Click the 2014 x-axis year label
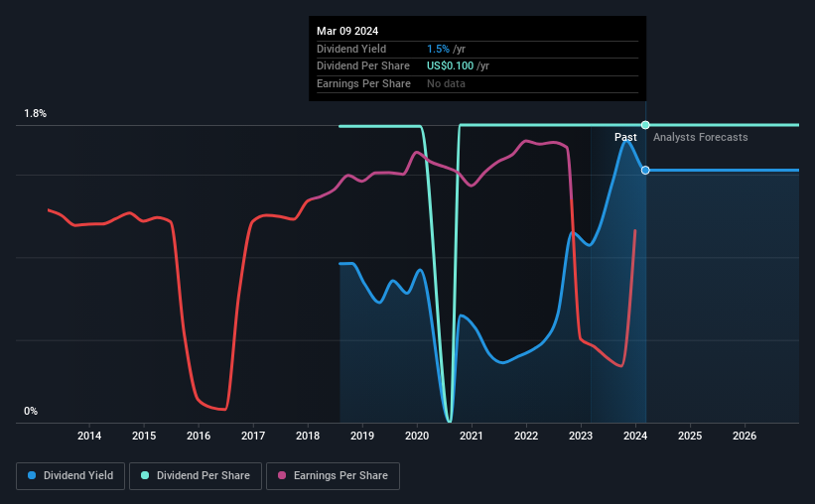This screenshot has height=504, width=815. 89,436
